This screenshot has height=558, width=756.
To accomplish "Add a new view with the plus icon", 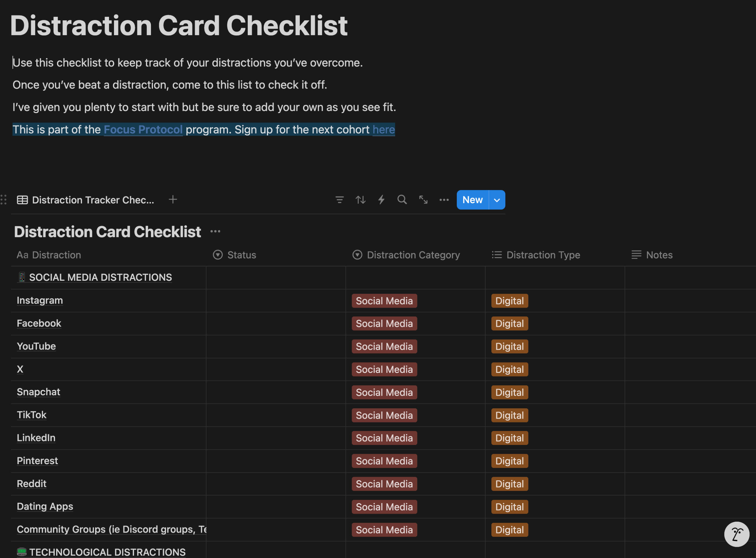I will coord(173,200).
